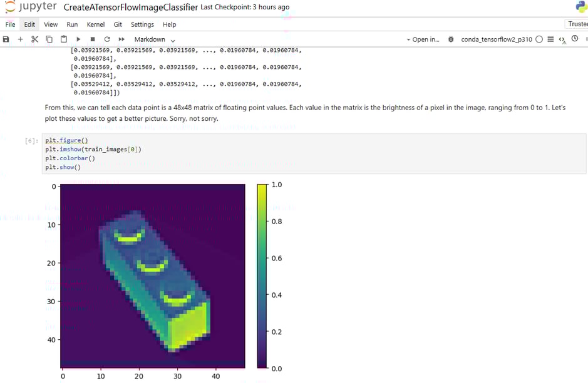The image size is (588, 383).
Task: Insert a new cell with plus icon
Action: click(x=20, y=39)
